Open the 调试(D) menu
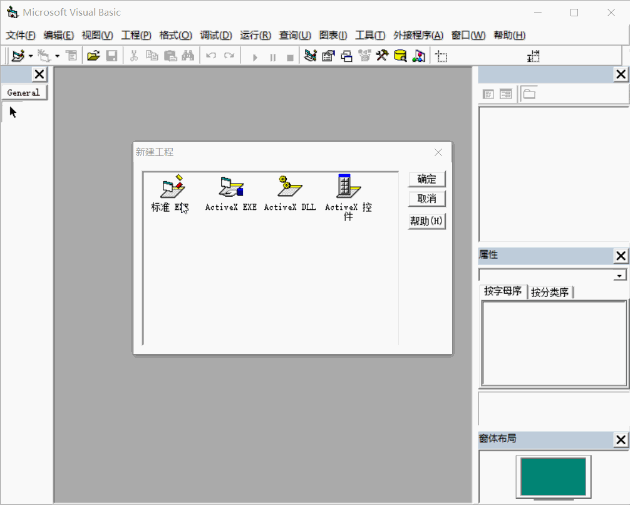 pos(216,35)
